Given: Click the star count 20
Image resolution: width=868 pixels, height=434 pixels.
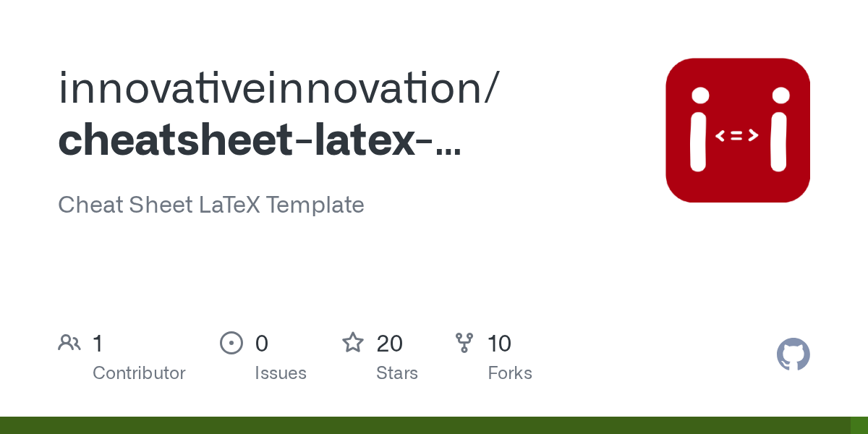Looking at the screenshot, I should pos(390,343).
